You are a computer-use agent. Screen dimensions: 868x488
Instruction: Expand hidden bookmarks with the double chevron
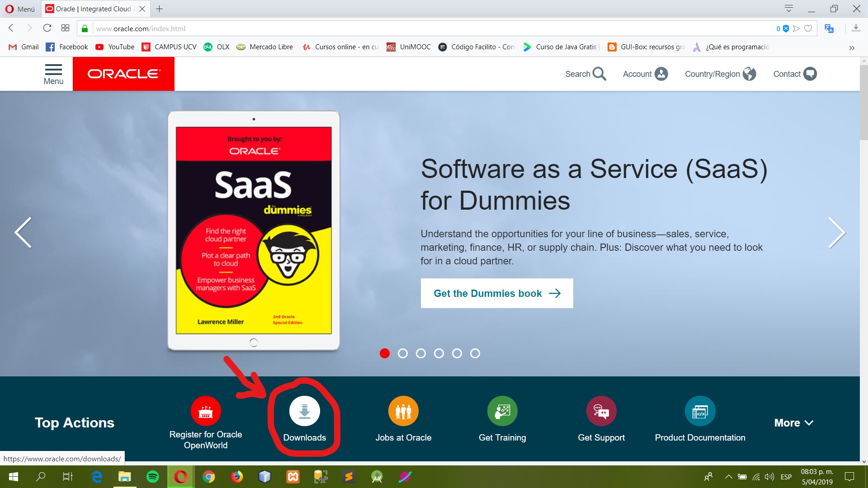852,47
